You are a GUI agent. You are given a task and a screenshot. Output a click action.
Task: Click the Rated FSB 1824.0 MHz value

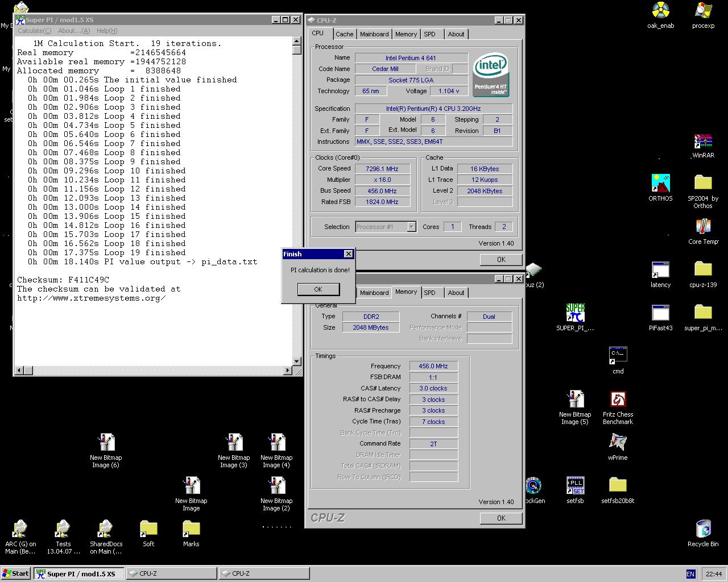tap(382, 202)
